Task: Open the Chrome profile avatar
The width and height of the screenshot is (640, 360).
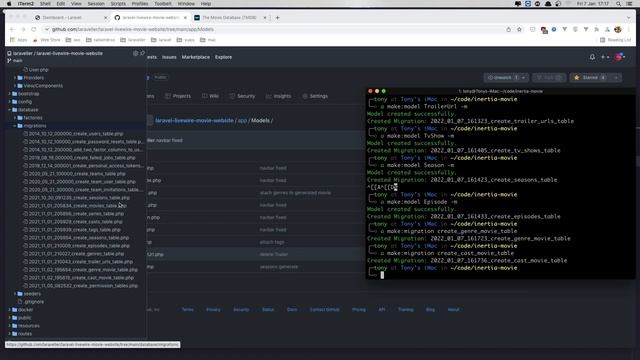Action: pos(618,29)
